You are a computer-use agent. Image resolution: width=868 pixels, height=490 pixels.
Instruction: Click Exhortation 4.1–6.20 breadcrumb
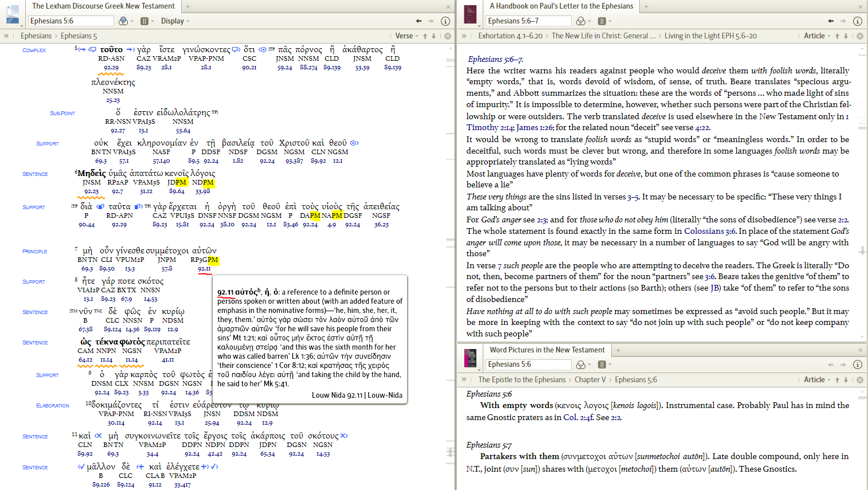[x=510, y=36]
